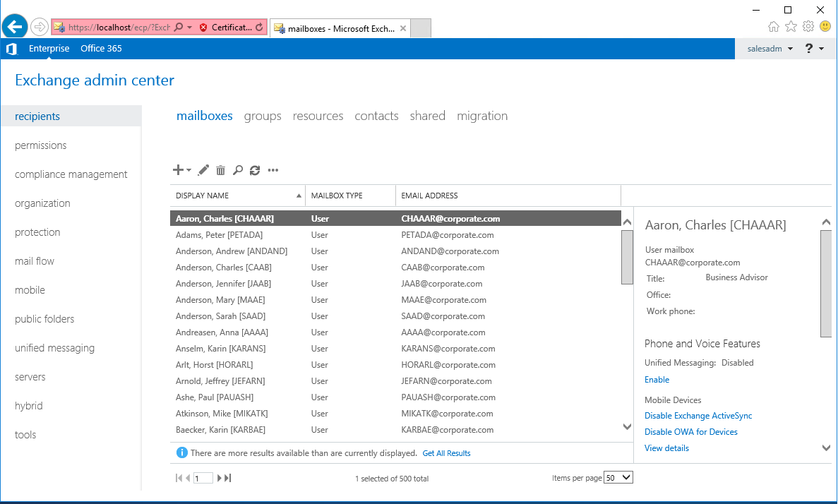Image resolution: width=838 pixels, height=504 pixels.
Task: Click the Enable Unified Messaging link
Action: tap(657, 380)
